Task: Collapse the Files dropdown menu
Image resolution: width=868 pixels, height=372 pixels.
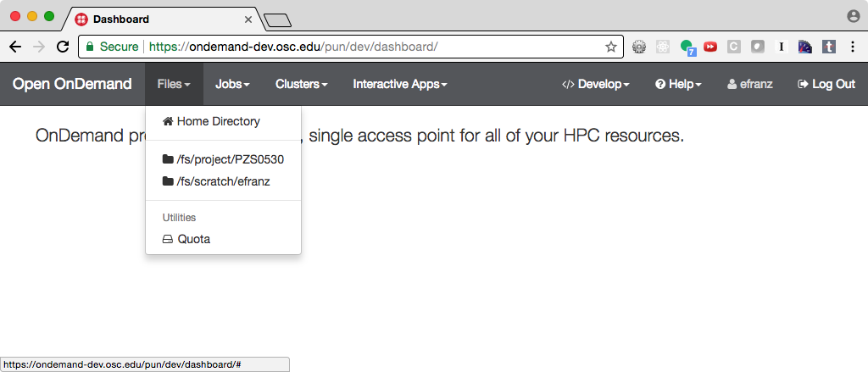Action: 174,84
